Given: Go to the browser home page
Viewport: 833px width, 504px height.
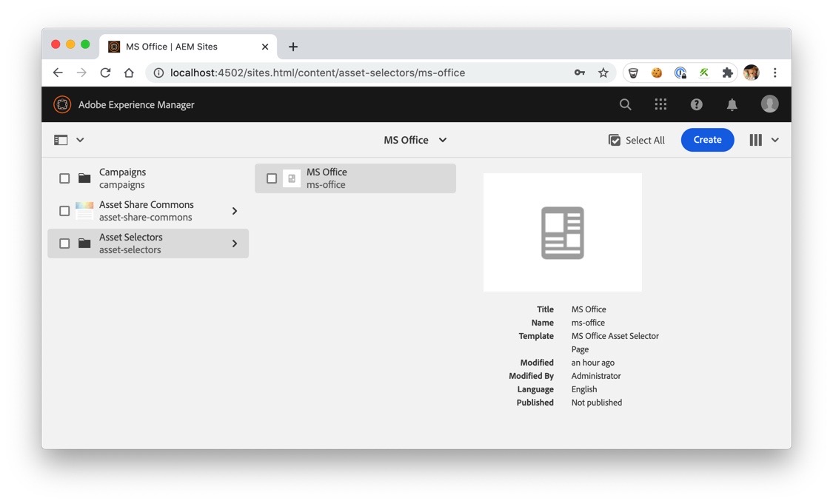Looking at the screenshot, I should pyautogui.click(x=129, y=73).
